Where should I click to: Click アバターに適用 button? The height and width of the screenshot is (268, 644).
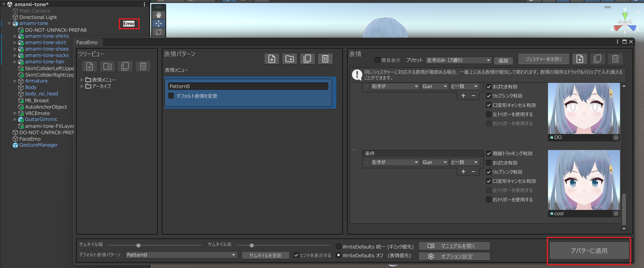[589, 251]
